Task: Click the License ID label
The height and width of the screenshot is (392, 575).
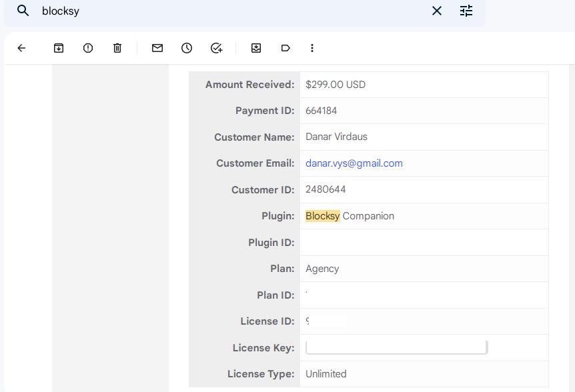Action: 267,321
